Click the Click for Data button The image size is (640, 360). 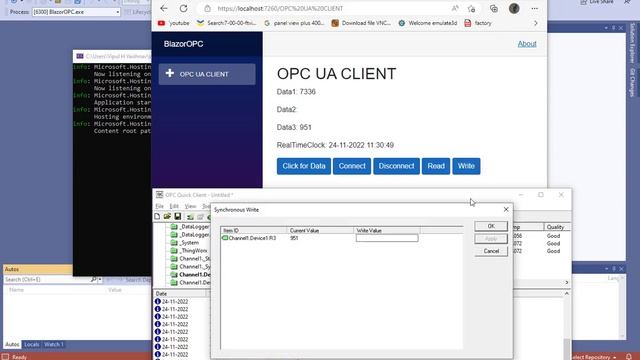click(x=304, y=166)
